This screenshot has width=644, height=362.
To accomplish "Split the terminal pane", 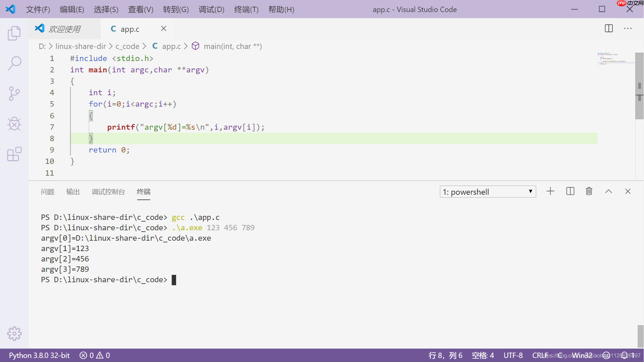I will pos(570,191).
